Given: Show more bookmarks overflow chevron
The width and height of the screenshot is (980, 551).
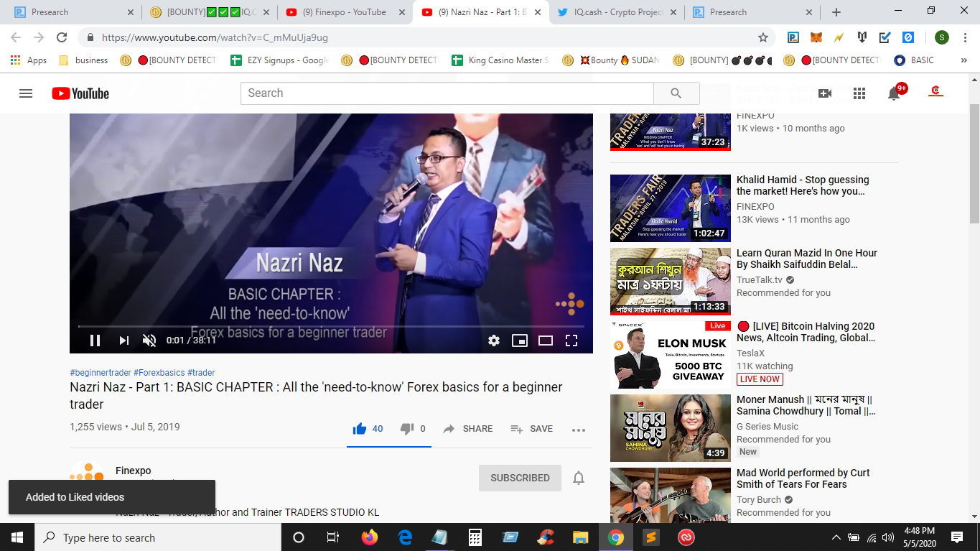Looking at the screenshot, I should (963, 60).
